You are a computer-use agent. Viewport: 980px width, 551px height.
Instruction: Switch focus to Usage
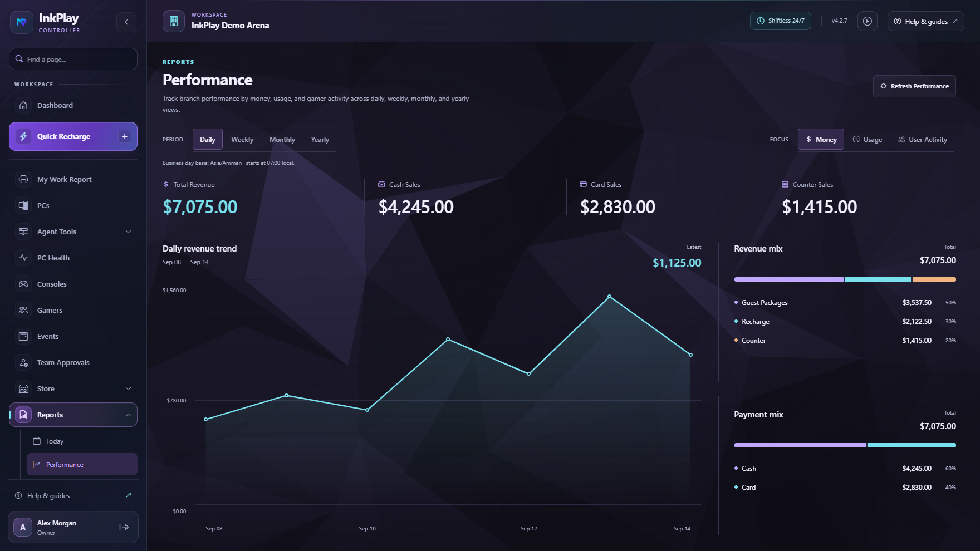[868, 140]
